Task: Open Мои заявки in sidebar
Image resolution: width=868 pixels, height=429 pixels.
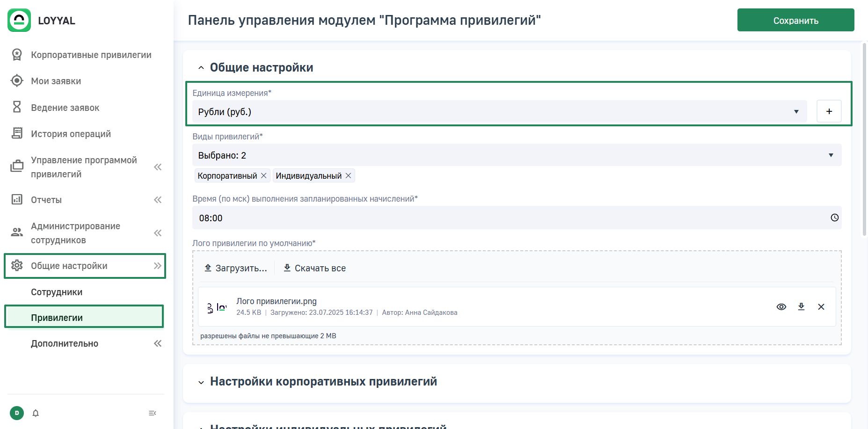Action: coord(56,81)
